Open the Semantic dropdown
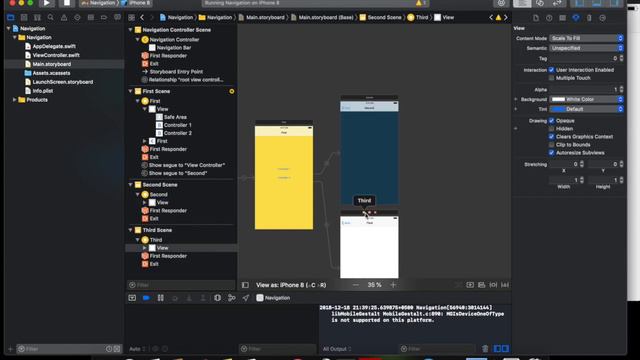 pyautogui.click(x=586, y=48)
